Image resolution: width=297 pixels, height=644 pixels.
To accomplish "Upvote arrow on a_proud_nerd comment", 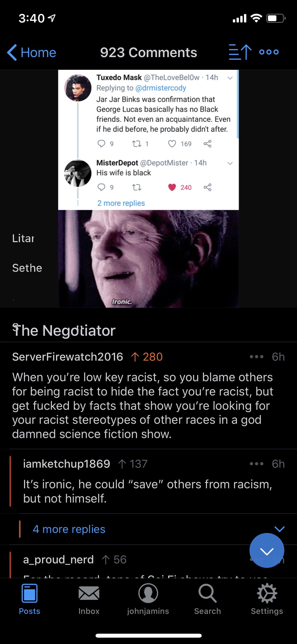I will coord(106,560).
